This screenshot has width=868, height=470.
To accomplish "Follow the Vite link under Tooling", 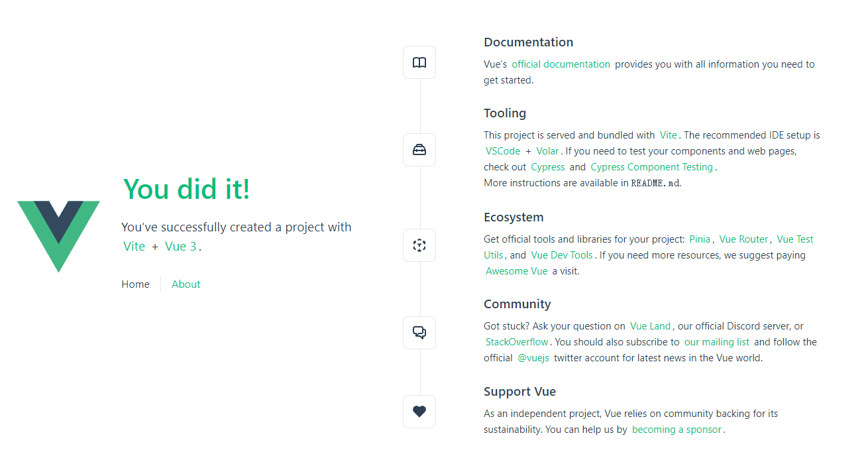I will click(x=669, y=135).
